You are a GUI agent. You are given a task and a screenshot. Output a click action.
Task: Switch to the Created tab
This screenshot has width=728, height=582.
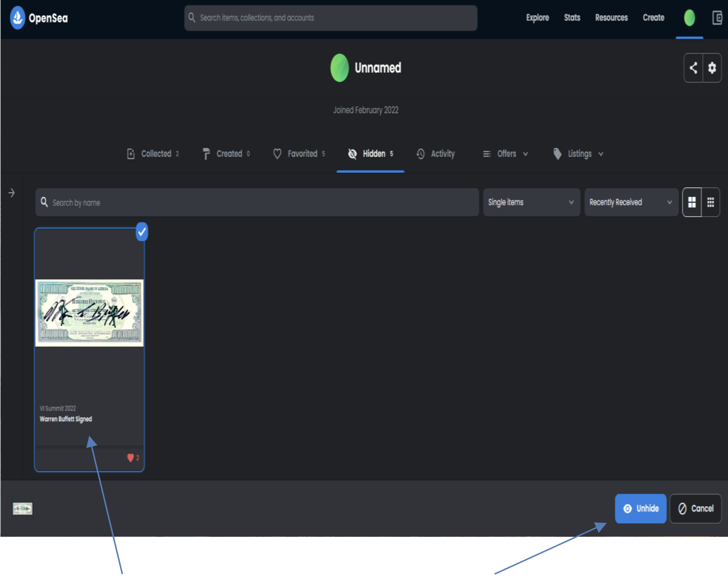click(x=226, y=154)
